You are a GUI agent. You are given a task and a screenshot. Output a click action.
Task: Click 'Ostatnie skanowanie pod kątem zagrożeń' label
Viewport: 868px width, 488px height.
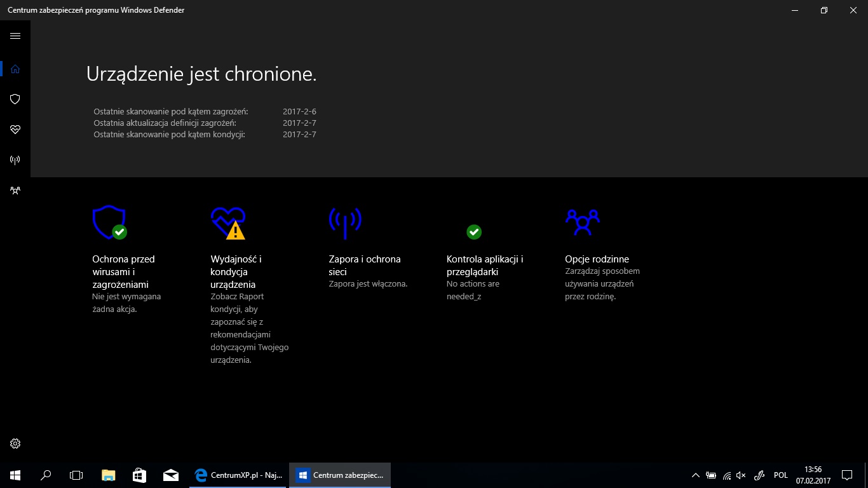pos(171,112)
